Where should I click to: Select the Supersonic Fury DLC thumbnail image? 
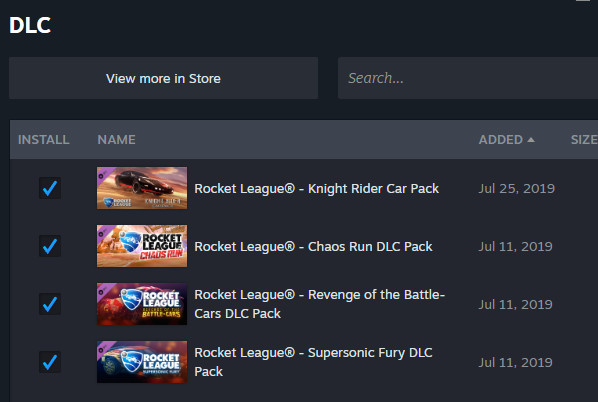point(142,362)
